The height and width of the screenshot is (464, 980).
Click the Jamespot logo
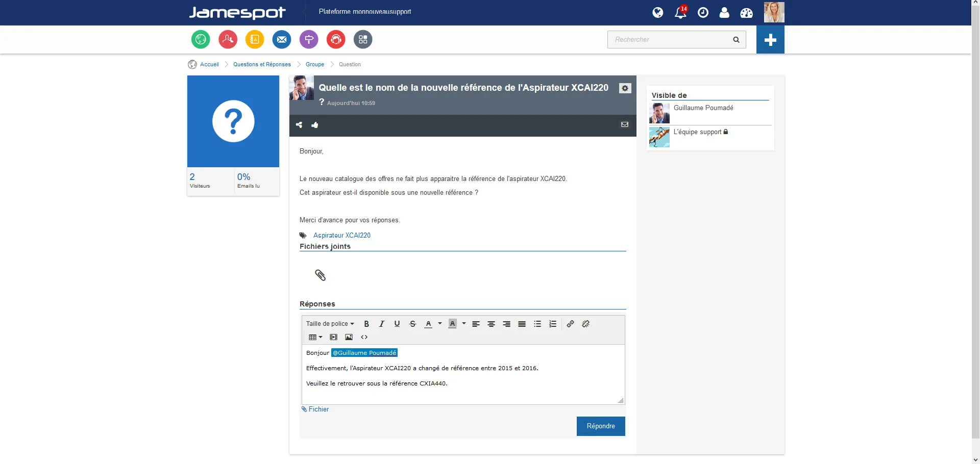(x=237, y=13)
